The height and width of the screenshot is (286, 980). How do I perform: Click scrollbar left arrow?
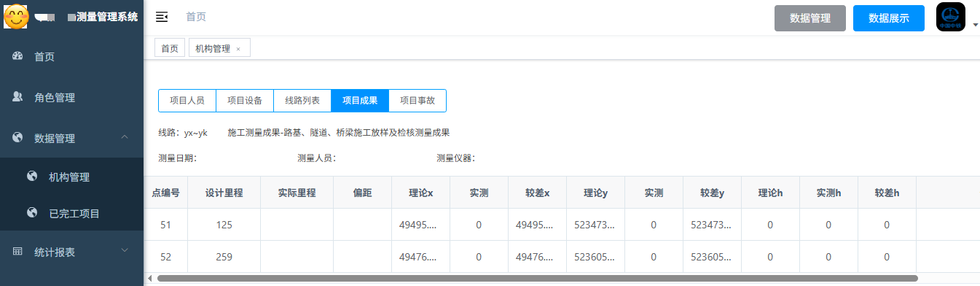[149, 278]
